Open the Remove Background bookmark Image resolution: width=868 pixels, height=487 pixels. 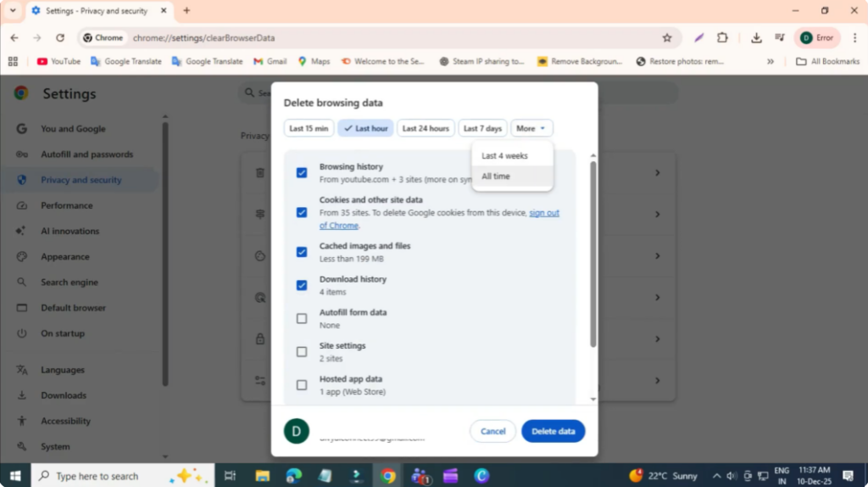(x=580, y=61)
